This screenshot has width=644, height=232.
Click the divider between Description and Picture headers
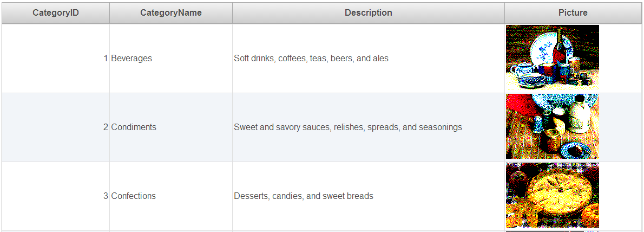[x=504, y=13]
